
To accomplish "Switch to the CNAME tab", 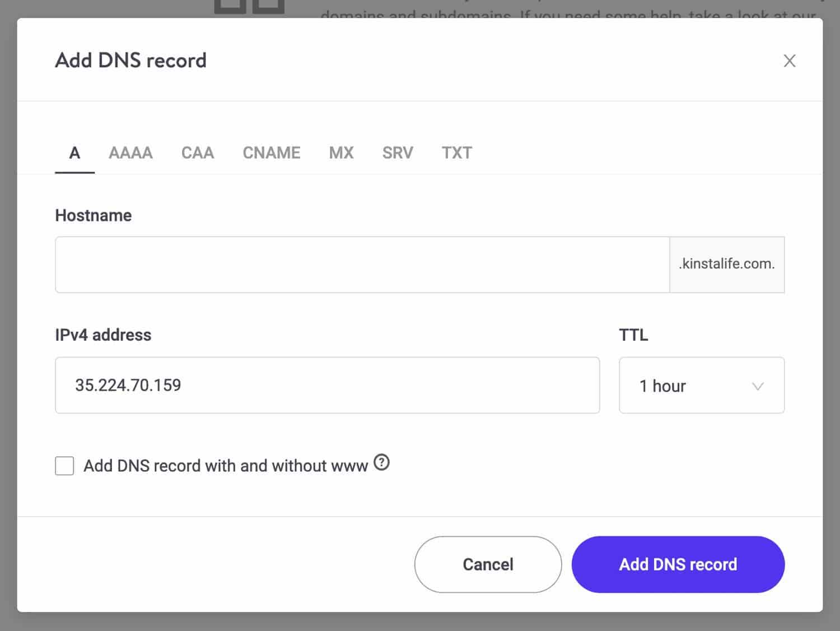I will pos(271,153).
